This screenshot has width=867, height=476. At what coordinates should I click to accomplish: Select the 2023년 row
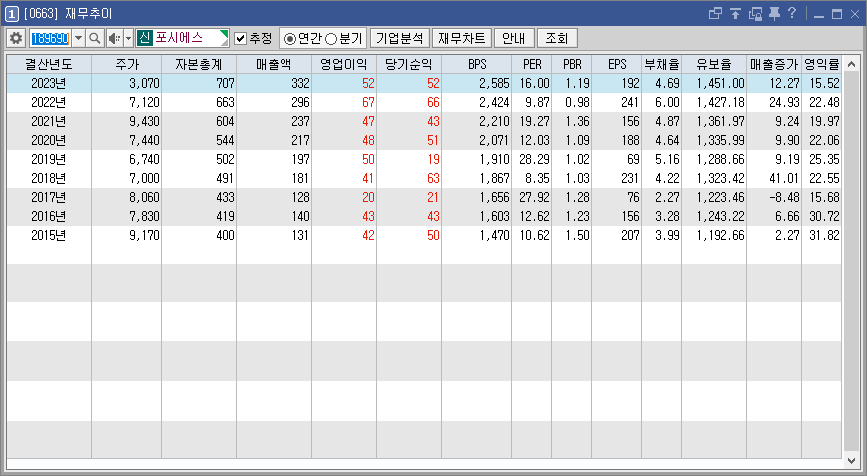(424, 83)
